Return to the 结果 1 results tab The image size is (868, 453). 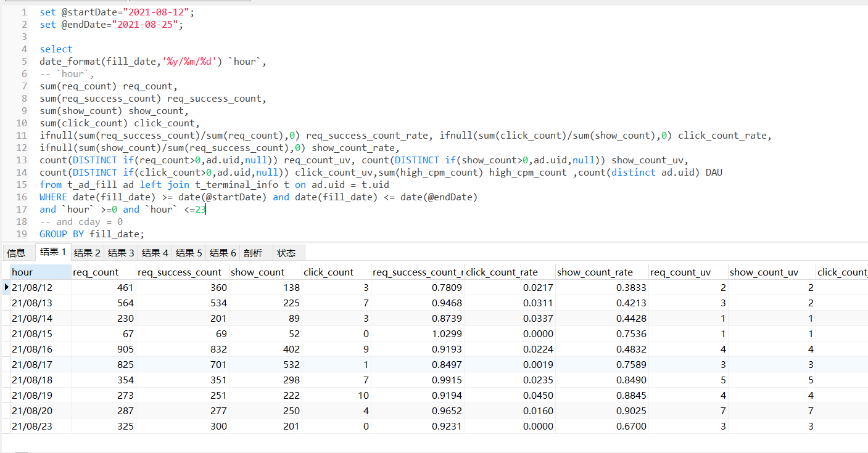tap(53, 253)
